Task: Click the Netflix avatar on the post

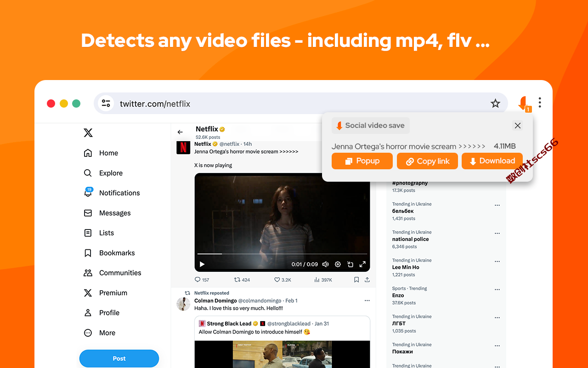Action: tap(183, 147)
